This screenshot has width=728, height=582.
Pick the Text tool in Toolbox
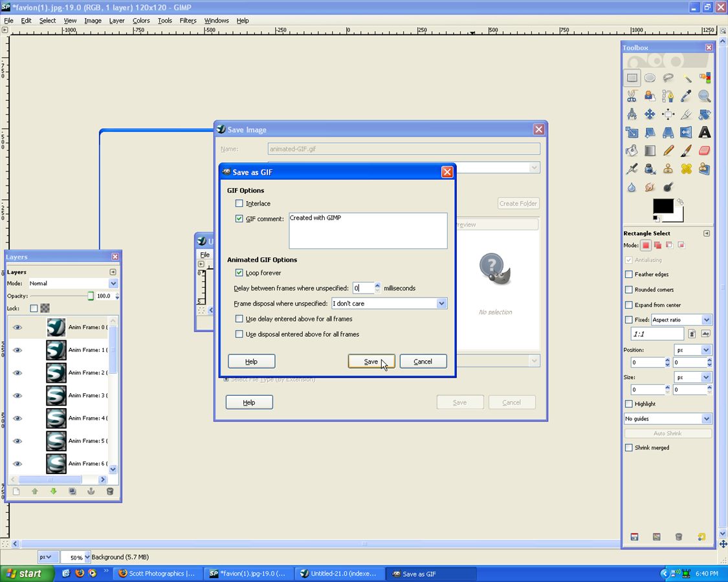click(704, 133)
